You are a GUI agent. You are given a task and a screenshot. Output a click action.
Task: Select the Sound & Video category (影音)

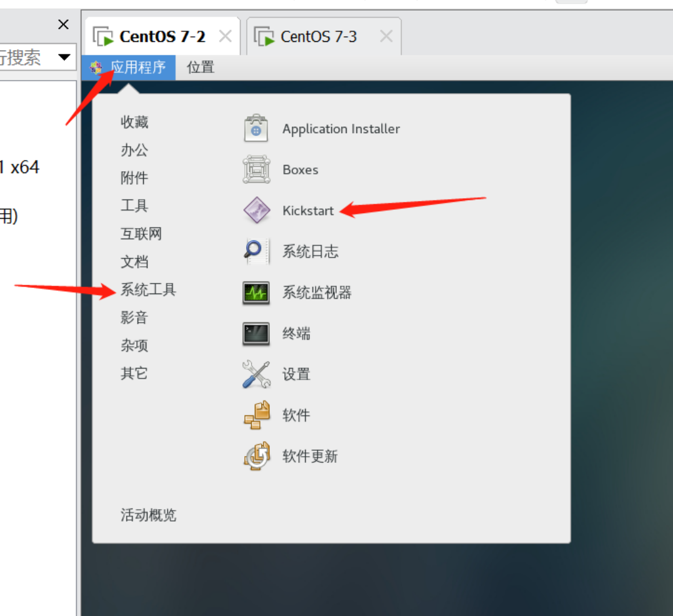point(134,317)
